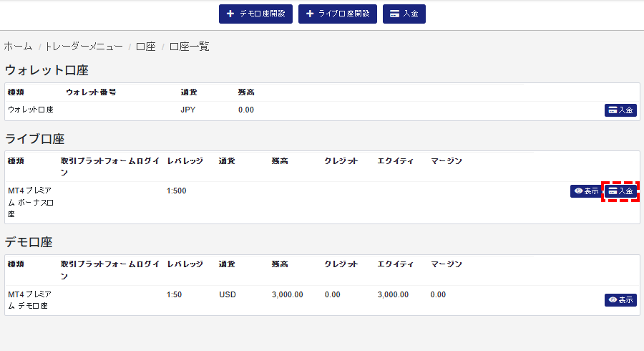Click the wallet table 残高 column header
644x351 pixels.
(246, 92)
